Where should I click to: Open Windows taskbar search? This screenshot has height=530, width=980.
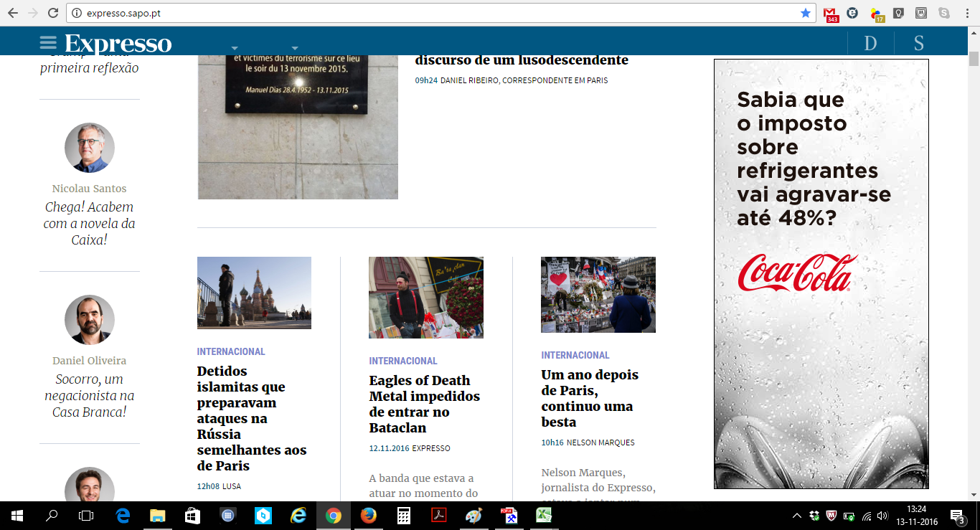pyautogui.click(x=52, y=516)
